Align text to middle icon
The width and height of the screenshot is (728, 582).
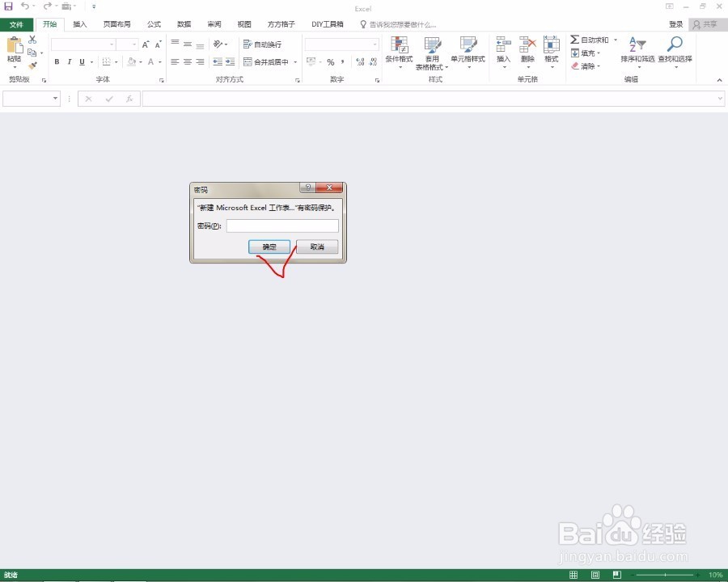(188, 44)
